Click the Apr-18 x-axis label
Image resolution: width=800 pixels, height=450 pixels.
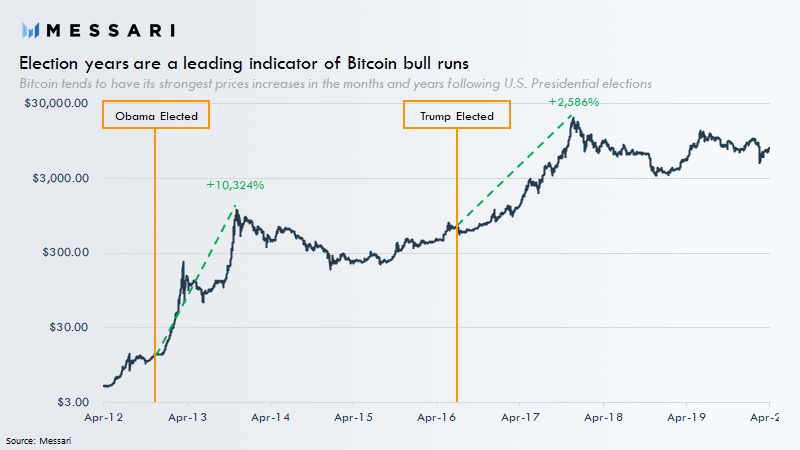pyautogui.click(x=601, y=416)
